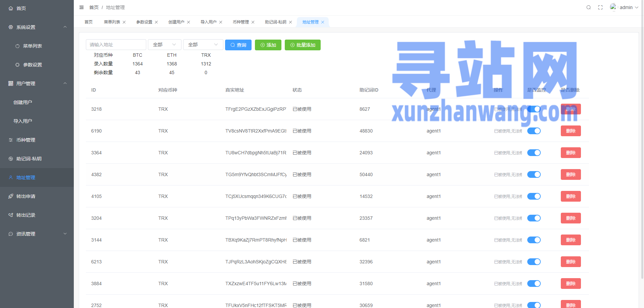Collapse the 系统设置 sidebar group

click(x=65, y=27)
